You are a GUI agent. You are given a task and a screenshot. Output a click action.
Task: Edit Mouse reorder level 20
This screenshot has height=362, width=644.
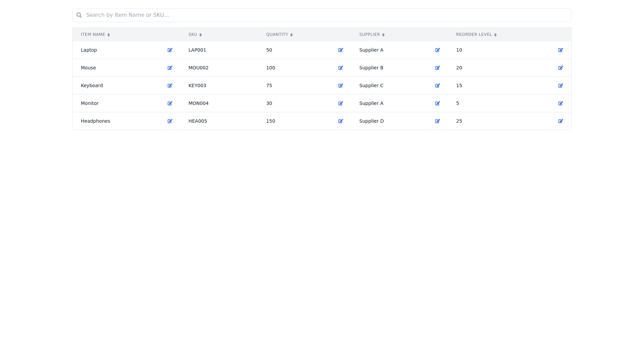(561, 68)
